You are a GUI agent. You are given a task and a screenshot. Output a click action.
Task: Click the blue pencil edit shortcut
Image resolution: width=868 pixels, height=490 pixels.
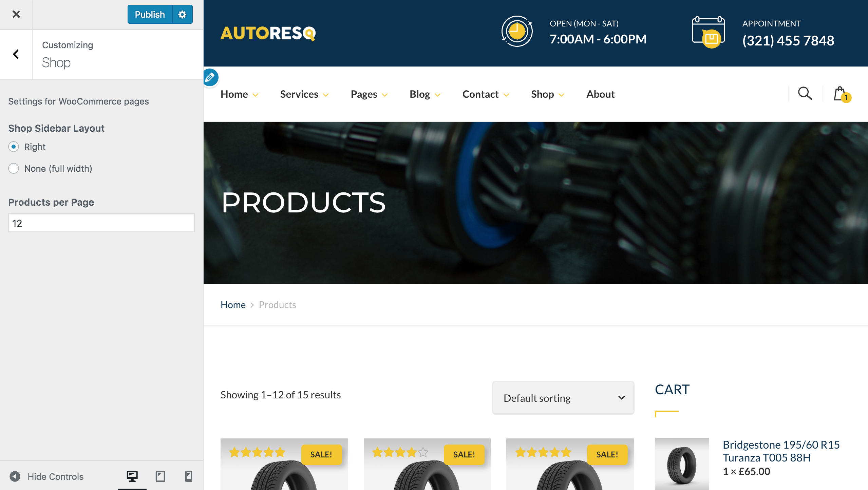210,77
